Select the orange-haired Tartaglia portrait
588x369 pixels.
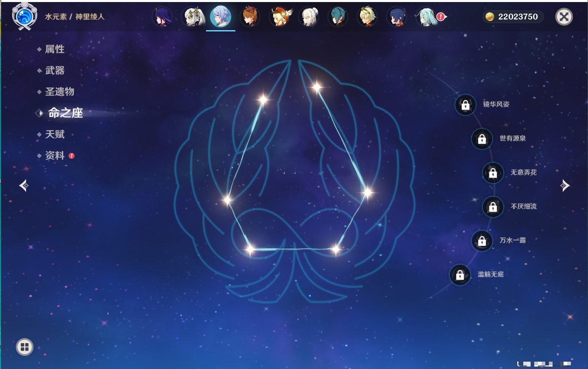click(250, 17)
